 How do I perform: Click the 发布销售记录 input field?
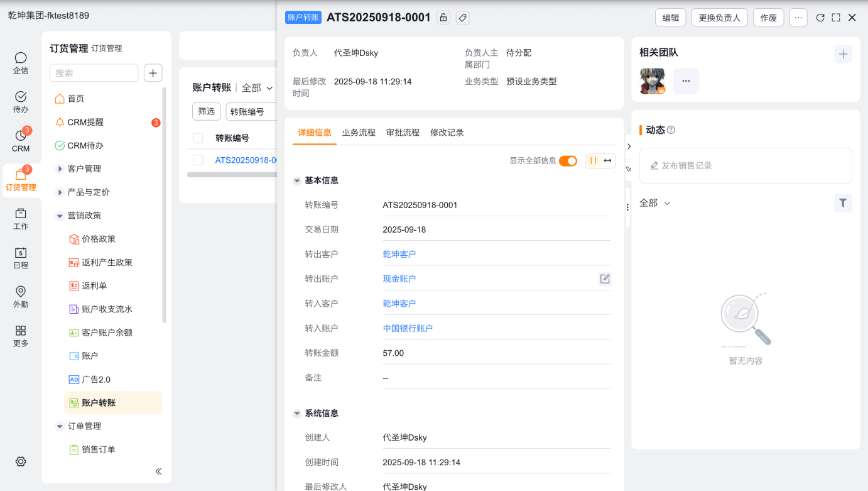746,166
